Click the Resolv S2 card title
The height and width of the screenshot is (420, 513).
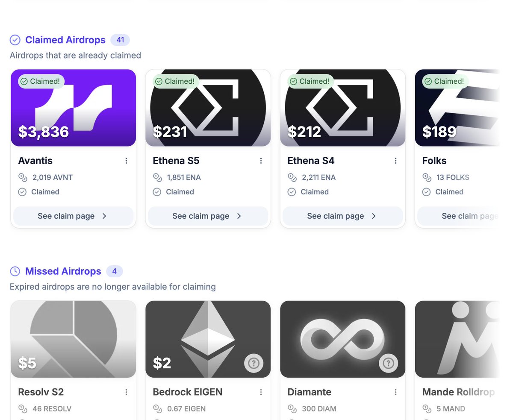coord(41,392)
